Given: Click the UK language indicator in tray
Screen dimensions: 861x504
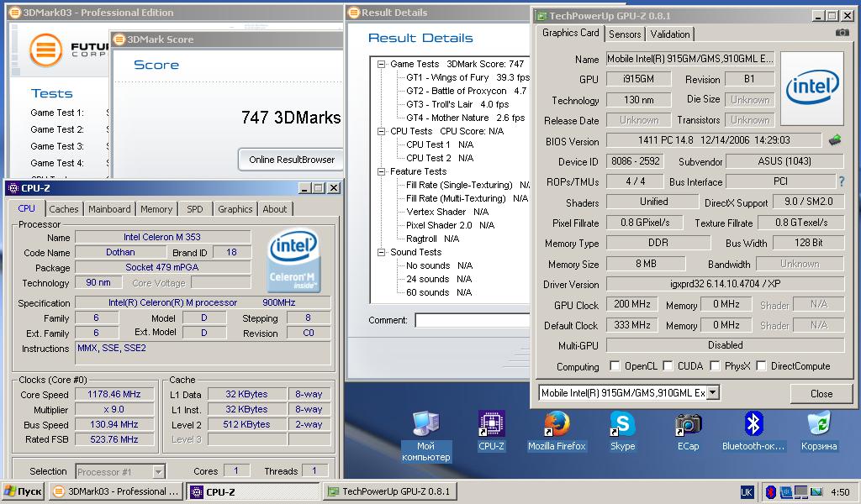Looking at the screenshot, I should (x=747, y=492).
